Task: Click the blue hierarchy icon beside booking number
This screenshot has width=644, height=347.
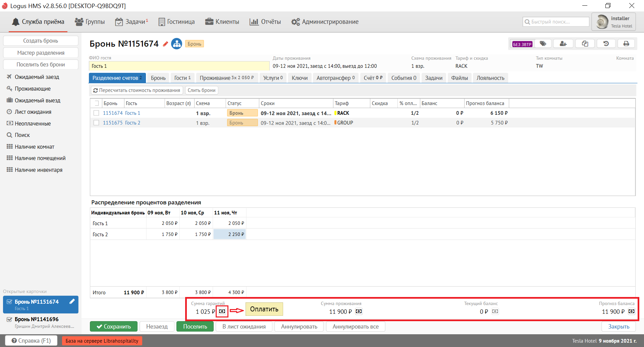Action: pos(176,44)
